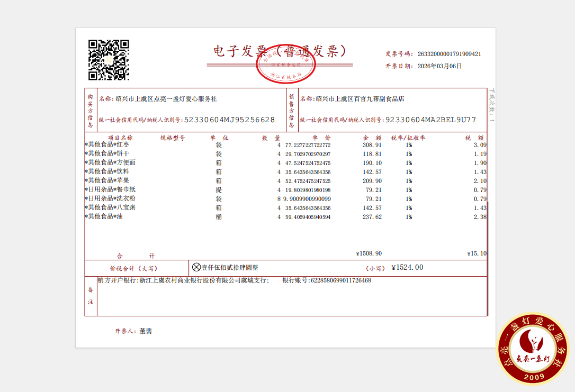Click the subtotal amount ¥1508.90
575x392 pixels.
click(369, 253)
